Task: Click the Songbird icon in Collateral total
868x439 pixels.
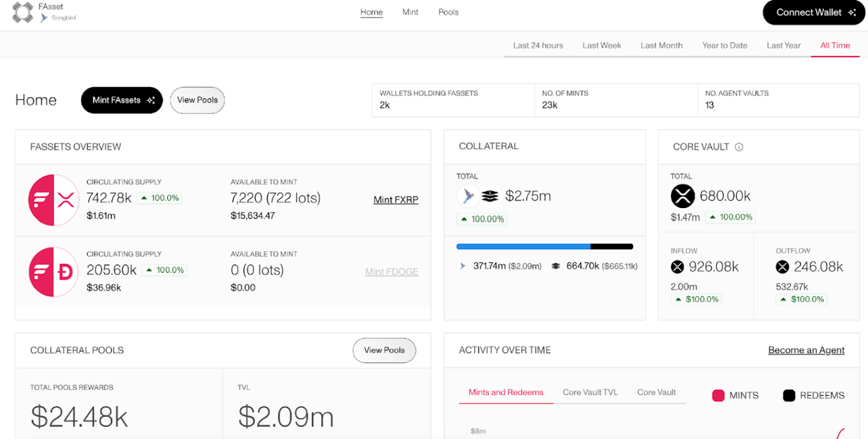Action: 468,196
